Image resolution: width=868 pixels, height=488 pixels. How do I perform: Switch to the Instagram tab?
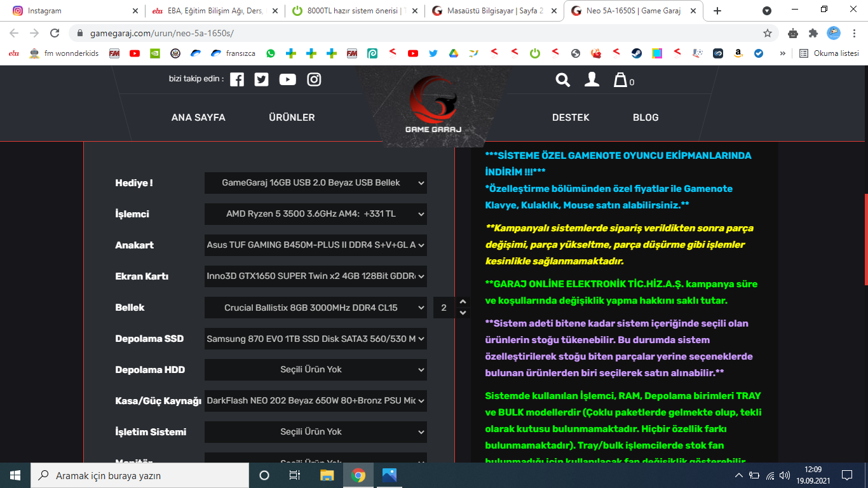point(74,11)
